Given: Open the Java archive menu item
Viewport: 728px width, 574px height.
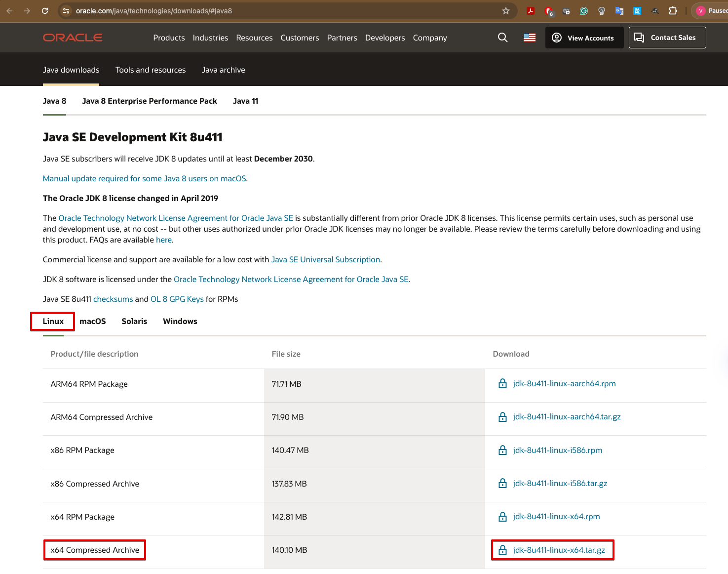Looking at the screenshot, I should (223, 70).
